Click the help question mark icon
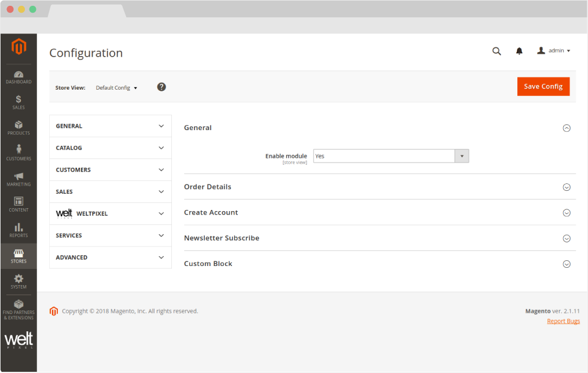This screenshot has height=373, width=588. tap(161, 87)
